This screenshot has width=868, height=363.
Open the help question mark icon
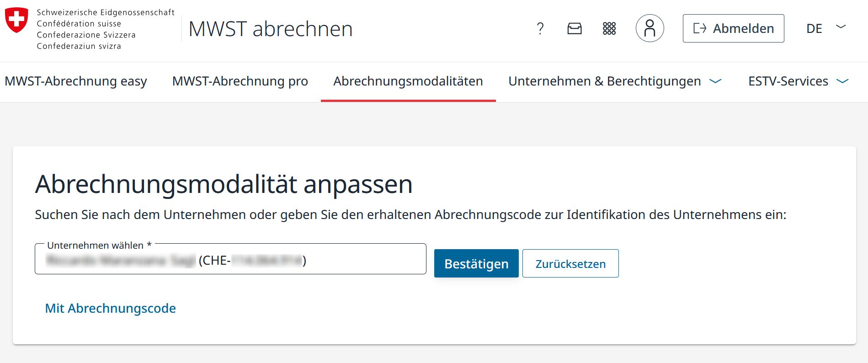coord(540,28)
